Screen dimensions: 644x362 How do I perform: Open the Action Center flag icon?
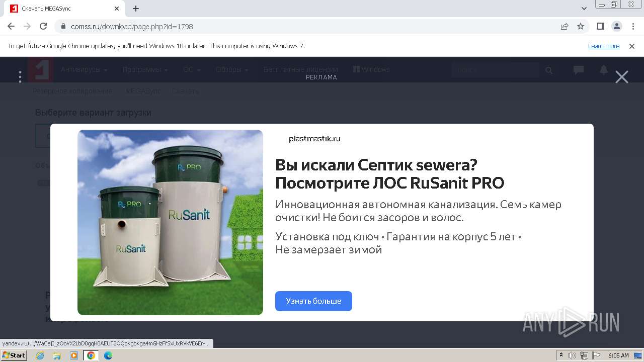click(x=596, y=355)
